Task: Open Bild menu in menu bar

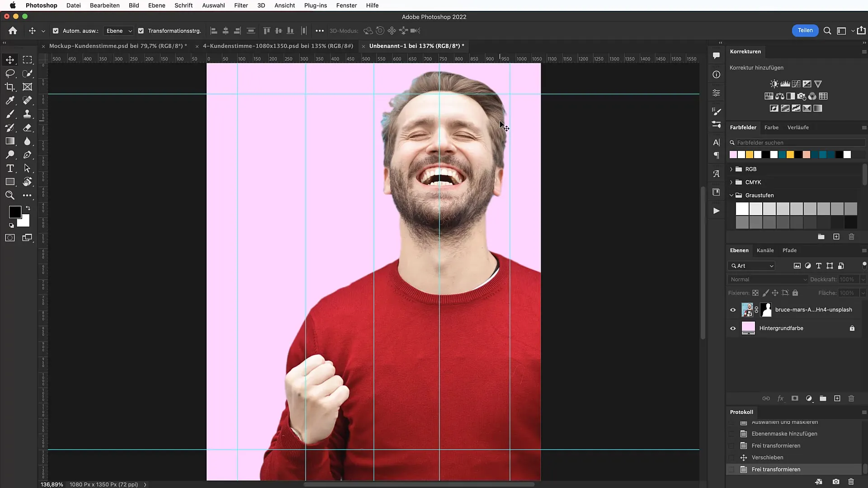Action: pyautogui.click(x=134, y=5)
